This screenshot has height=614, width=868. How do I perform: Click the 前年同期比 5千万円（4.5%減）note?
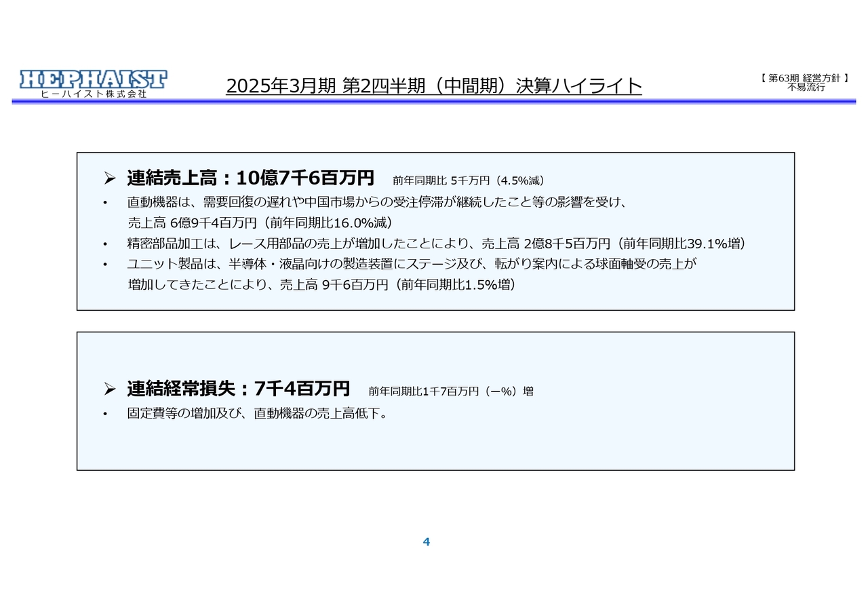471,180
